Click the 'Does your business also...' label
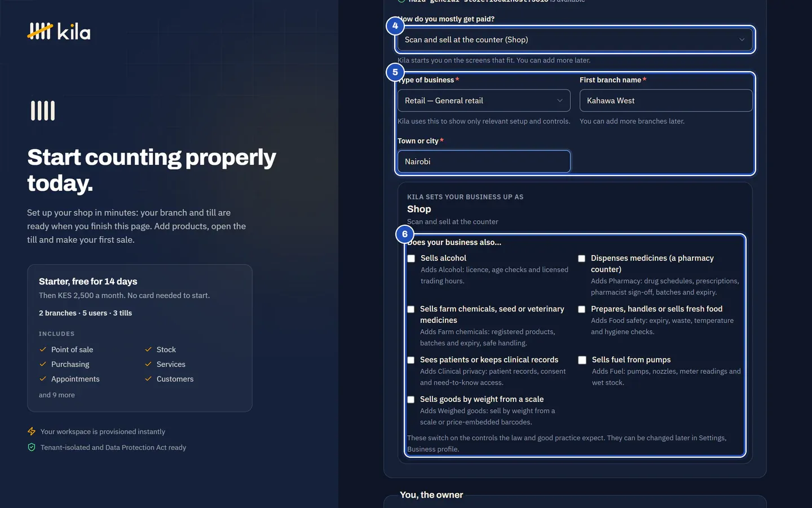This screenshot has height=508, width=812. tap(454, 242)
